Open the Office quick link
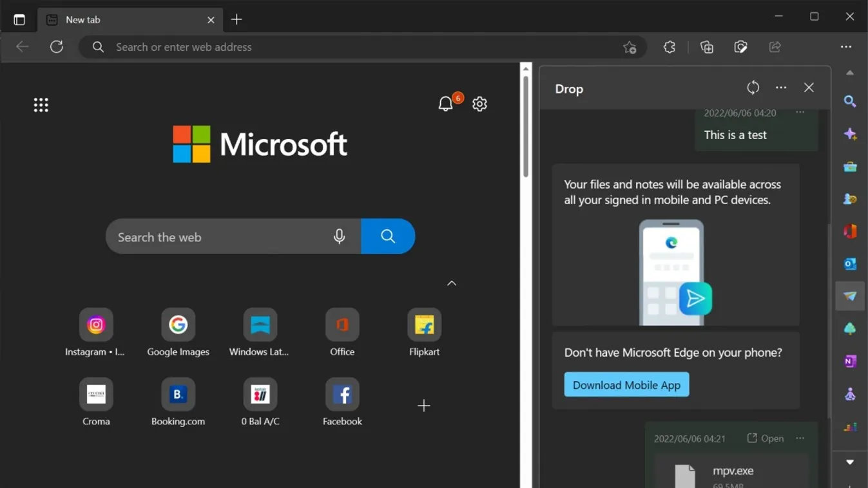The image size is (868, 488). (342, 333)
